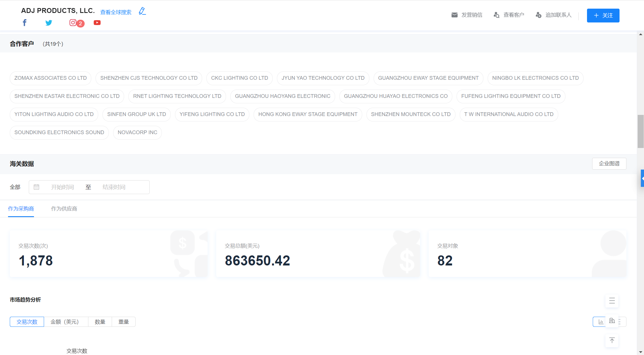Click 发营销信 text label

pyautogui.click(x=472, y=15)
